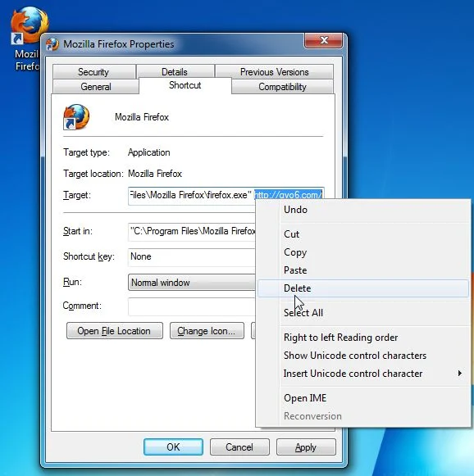Click the large Firefox shortcut icon in Shortcut tab
The image size is (474, 476).
(x=76, y=117)
